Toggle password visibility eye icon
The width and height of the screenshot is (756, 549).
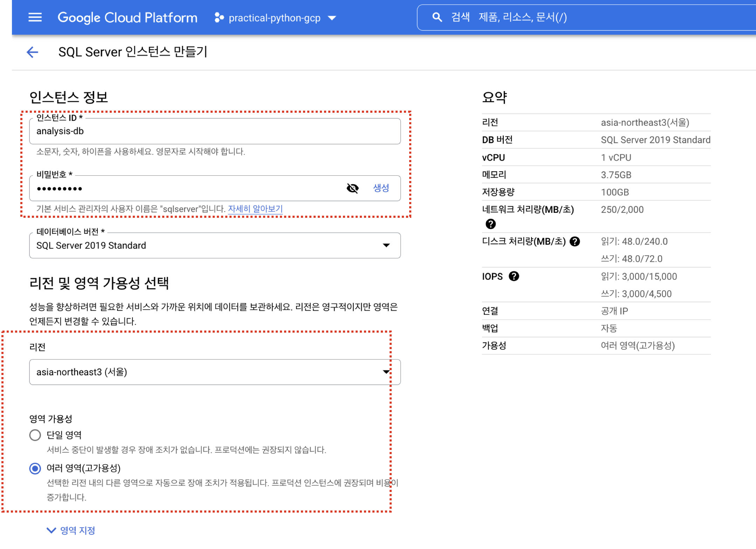point(352,188)
